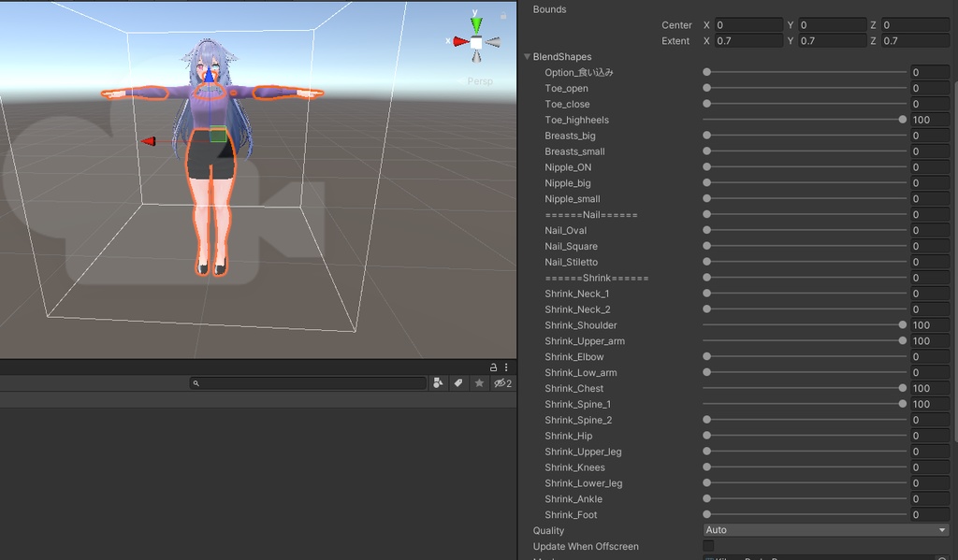Viewport: 958px width, 560px height.
Task: Click the Shrink_Lower_leg label
Action: 584,483
